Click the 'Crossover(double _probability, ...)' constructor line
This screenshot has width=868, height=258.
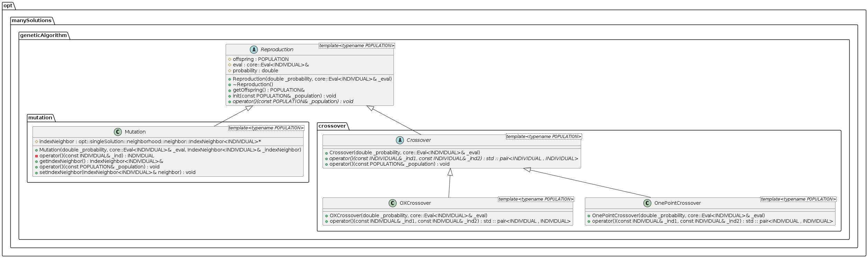[405, 153]
